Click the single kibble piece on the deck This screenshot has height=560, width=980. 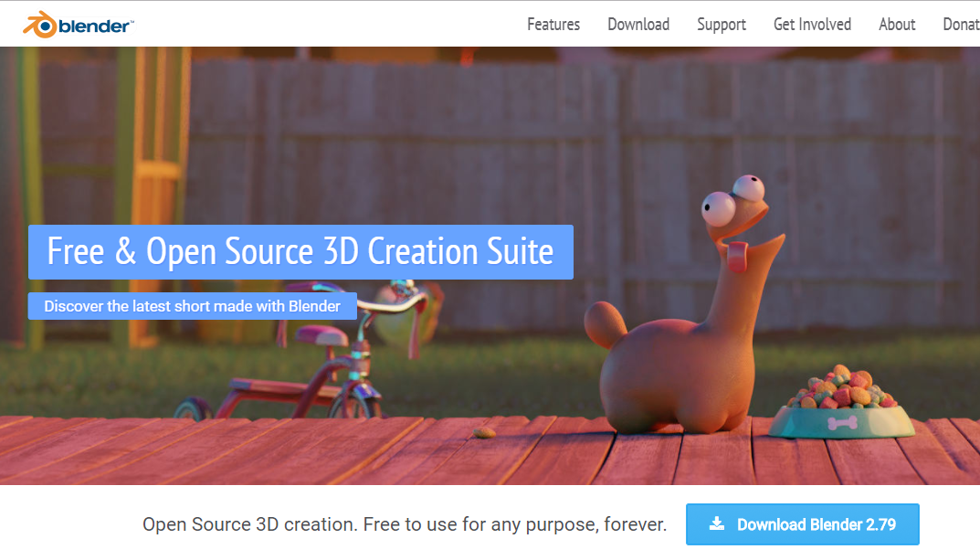pos(484,431)
